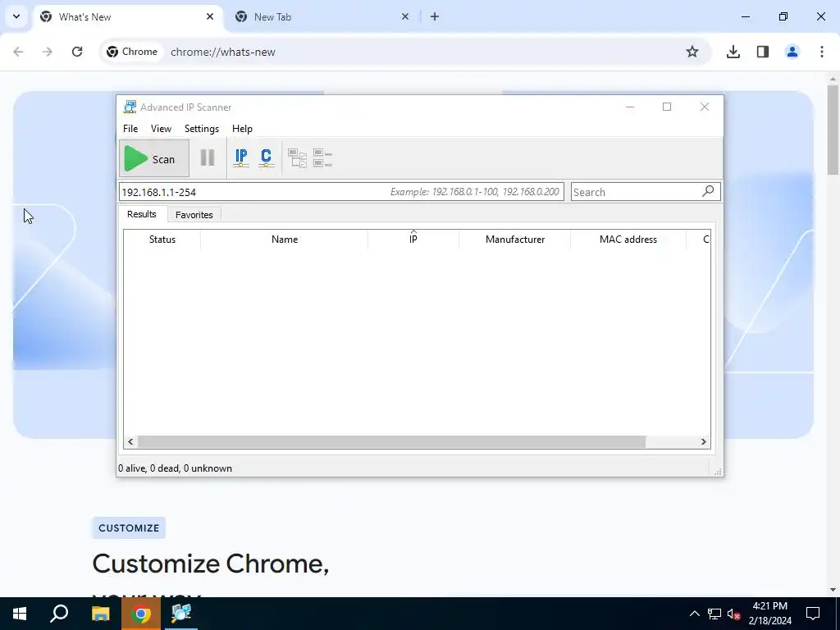This screenshot has width=840, height=630.
Task: Switch to the Results tab
Action: pos(141,214)
